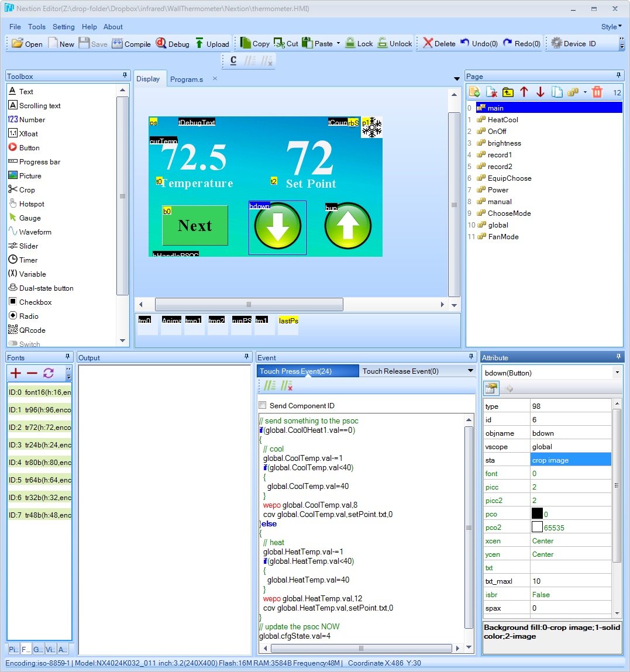Open the component selector showing bdown(Button)
This screenshot has width=630, height=672.
617,373
